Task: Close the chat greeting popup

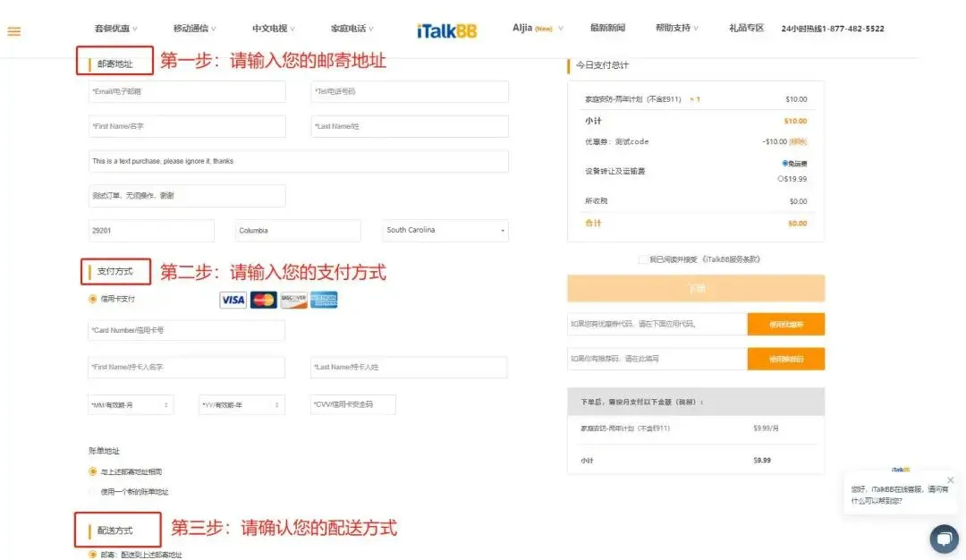Action: tap(950, 480)
